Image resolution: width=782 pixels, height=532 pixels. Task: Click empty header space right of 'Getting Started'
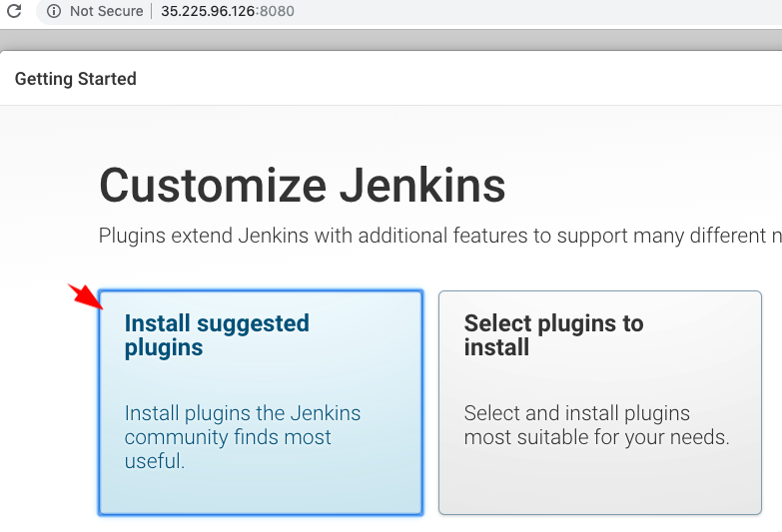click(449, 79)
